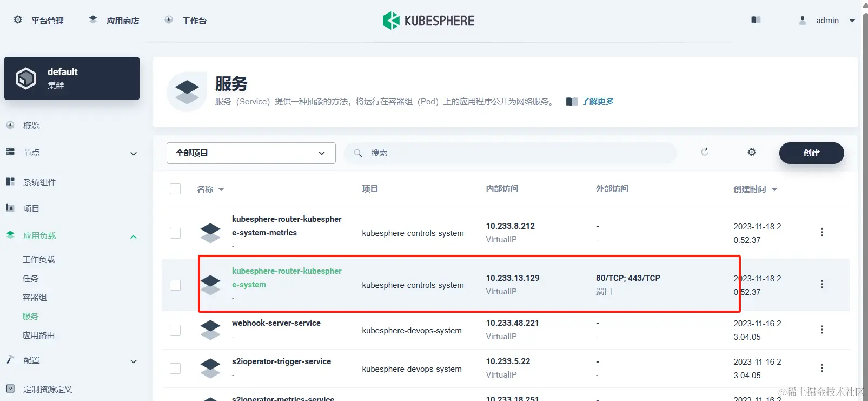Open more actions for kubesphere-router-kubesphere-system-metrics row

[822, 232]
